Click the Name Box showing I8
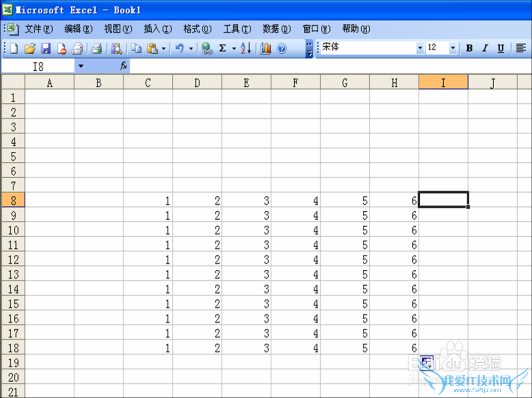This screenshot has width=532, height=398. (38, 66)
